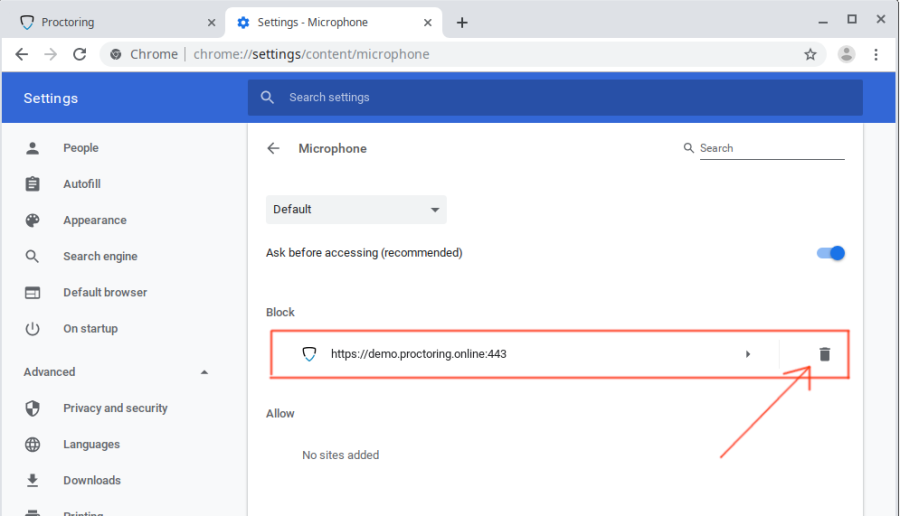Open a new browser tab
Screen dimensions: 900x516
click(x=462, y=22)
